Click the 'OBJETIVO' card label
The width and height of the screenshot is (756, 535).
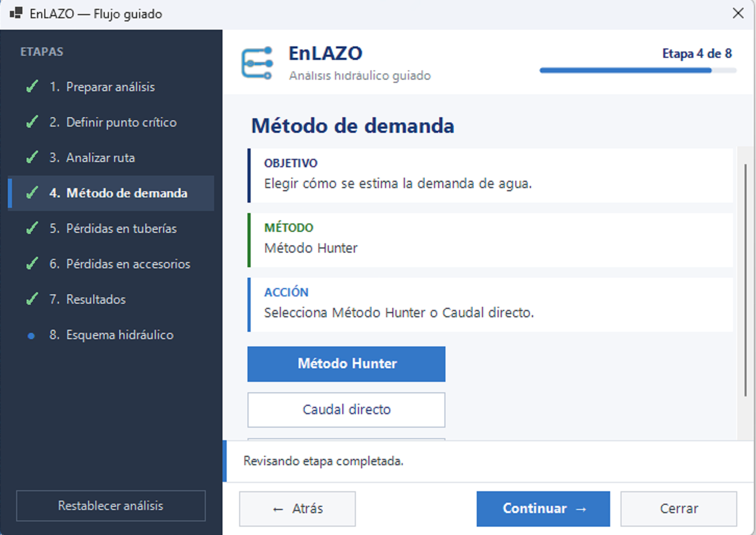tap(291, 163)
